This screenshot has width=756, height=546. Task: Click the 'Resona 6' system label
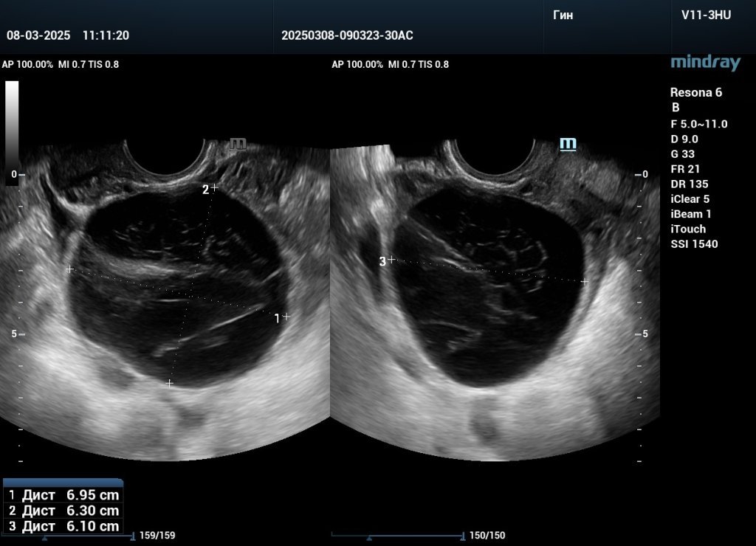(x=696, y=92)
